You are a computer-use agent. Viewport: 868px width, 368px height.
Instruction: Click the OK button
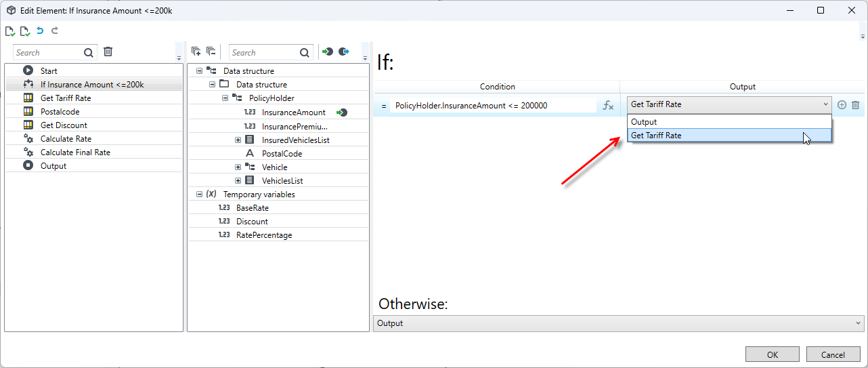(x=773, y=354)
